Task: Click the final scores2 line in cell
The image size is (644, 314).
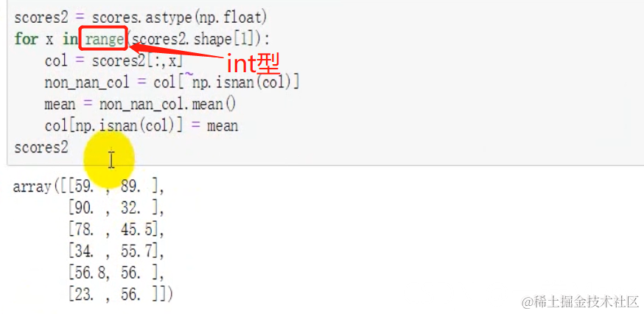Action: point(41,147)
